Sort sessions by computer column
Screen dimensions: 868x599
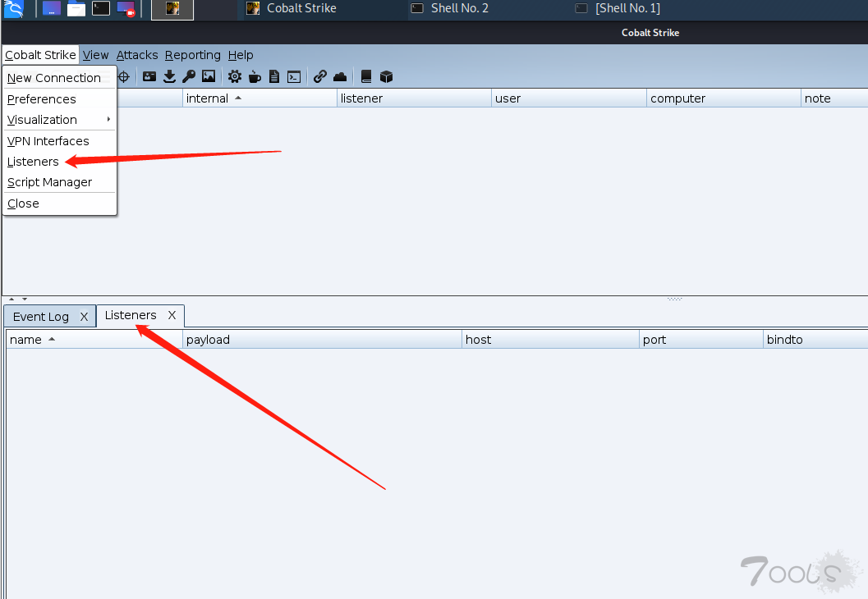[723, 98]
